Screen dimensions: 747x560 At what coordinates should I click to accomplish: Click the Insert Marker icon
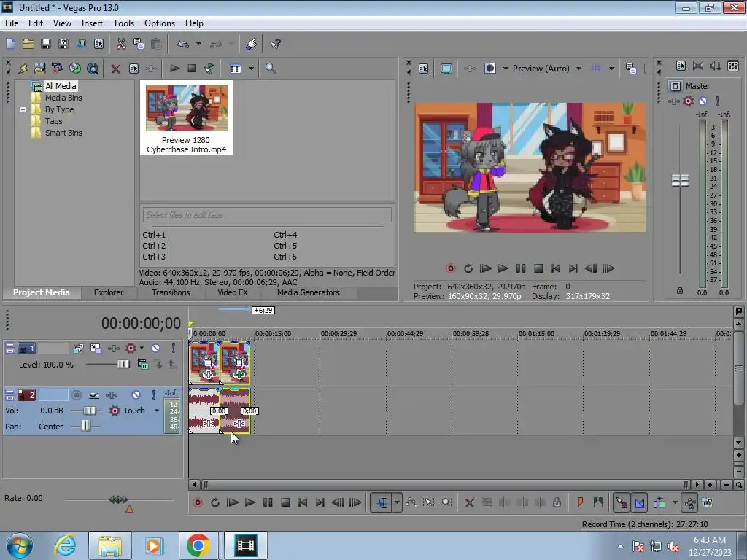pyautogui.click(x=580, y=502)
